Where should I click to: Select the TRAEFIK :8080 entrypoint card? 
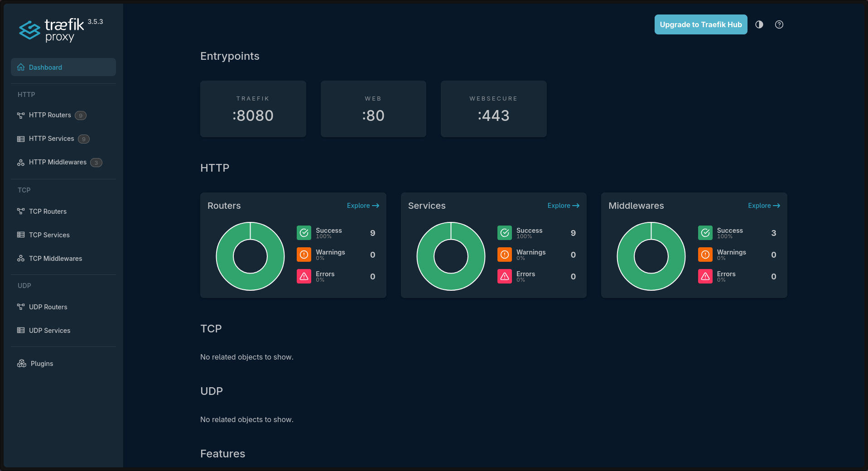tap(253, 109)
